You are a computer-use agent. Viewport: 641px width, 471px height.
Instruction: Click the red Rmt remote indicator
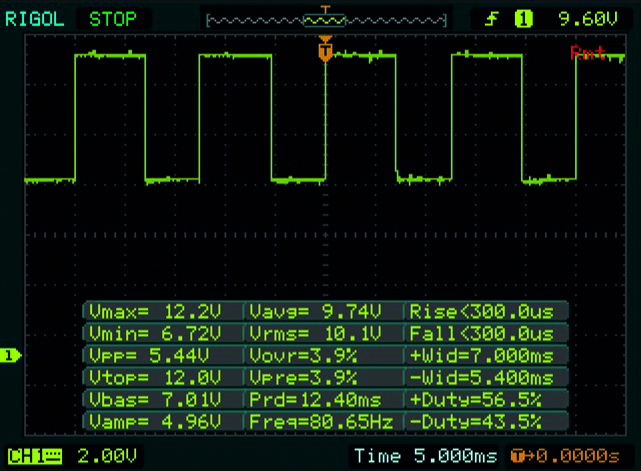tap(586, 52)
